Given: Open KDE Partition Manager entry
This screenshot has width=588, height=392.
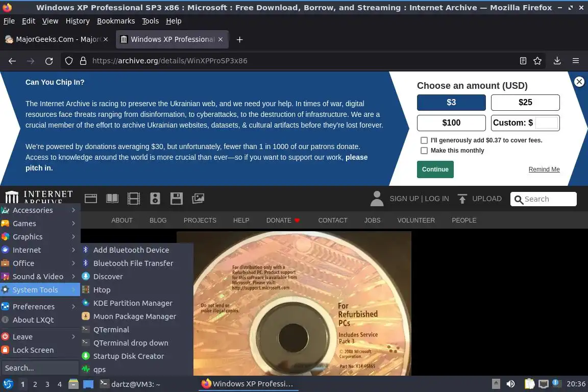Looking at the screenshot, I should pos(136,303).
